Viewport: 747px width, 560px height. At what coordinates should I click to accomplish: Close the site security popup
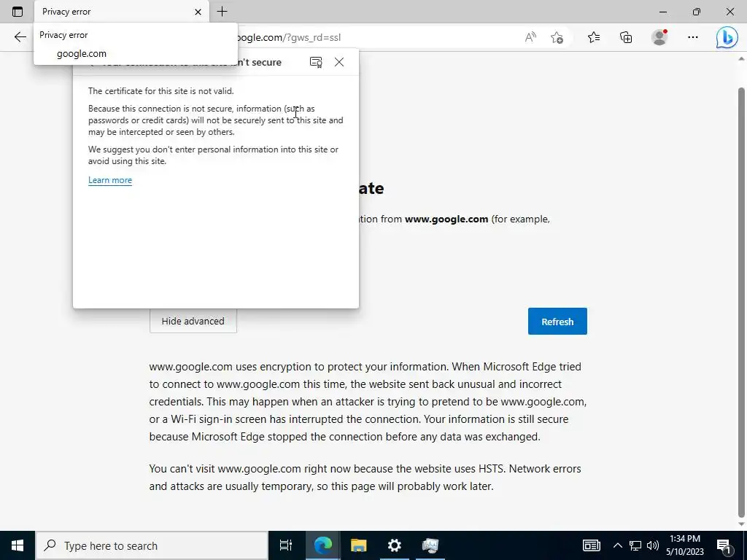[x=339, y=62]
